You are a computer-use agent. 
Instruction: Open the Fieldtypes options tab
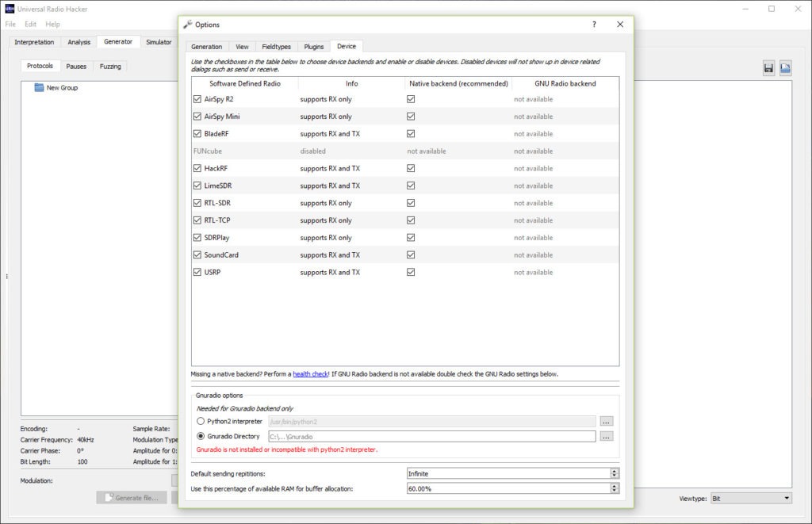pos(276,47)
